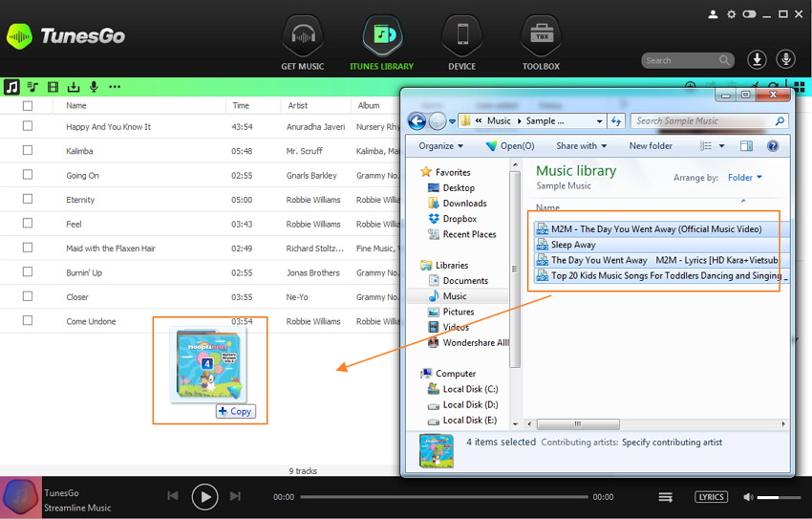Click the album art in player bar
Image resolution: width=812 pixels, height=519 pixels.
[x=21, y=498]
